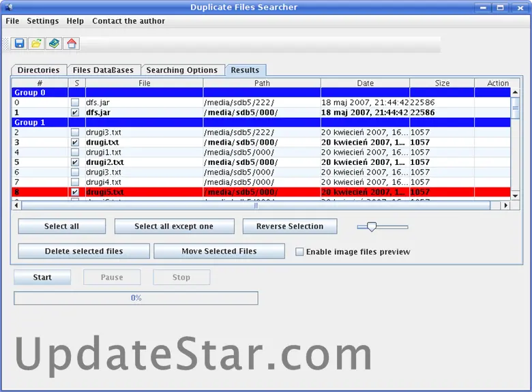Click the application icon in title bar

coord(9,7)
